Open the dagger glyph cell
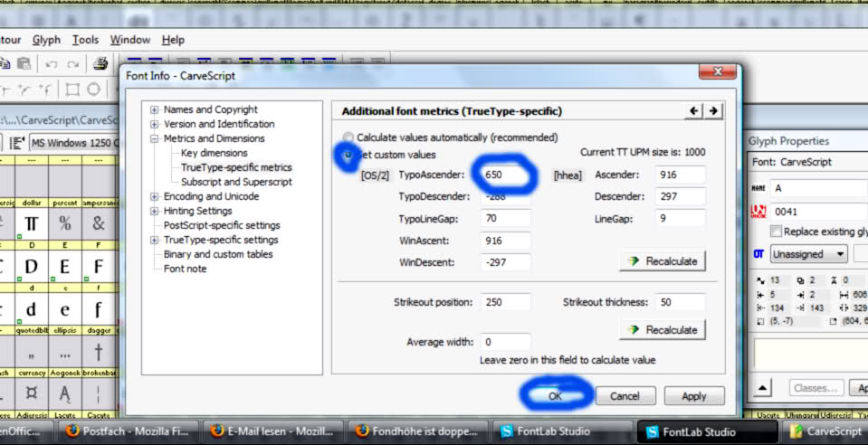 point(99,352)
